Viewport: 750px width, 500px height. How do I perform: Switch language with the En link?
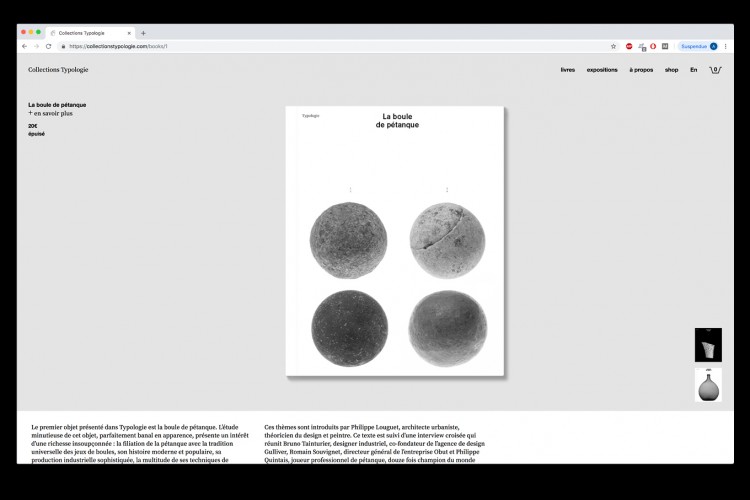coord(694,70)
